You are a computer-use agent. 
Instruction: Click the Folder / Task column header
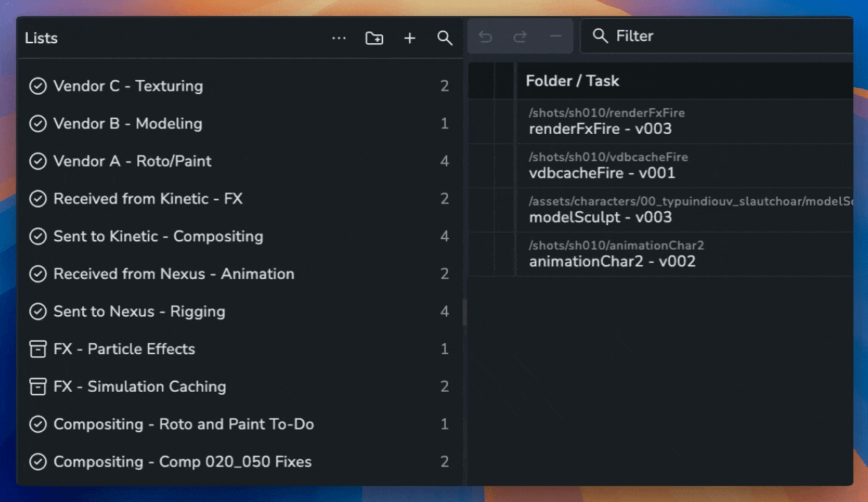[x=572, y=81]
